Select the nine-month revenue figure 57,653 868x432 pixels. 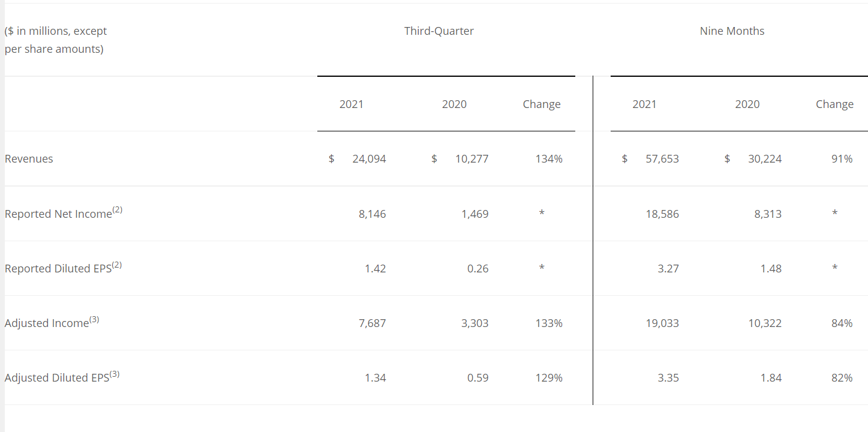662,159
